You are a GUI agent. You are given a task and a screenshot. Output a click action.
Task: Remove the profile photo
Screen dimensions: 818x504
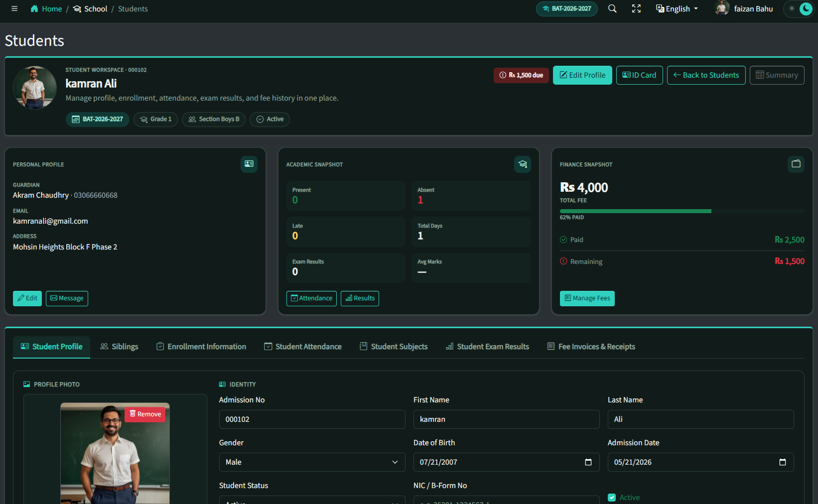tap(145, 414)
